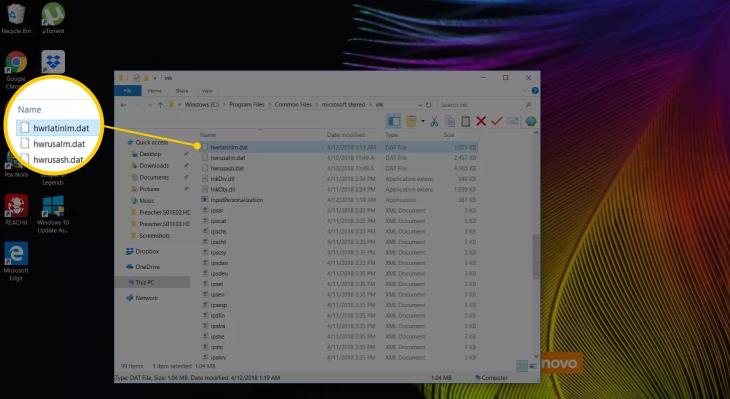
Task: Open the Recycle Bin desktop icon
Action: (x=16, y=19)
